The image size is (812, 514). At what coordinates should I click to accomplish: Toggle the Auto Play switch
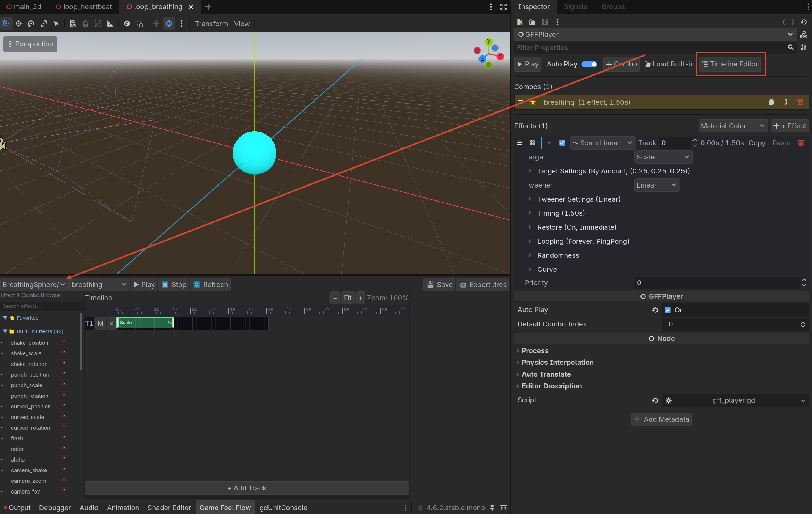coord(589,64)
